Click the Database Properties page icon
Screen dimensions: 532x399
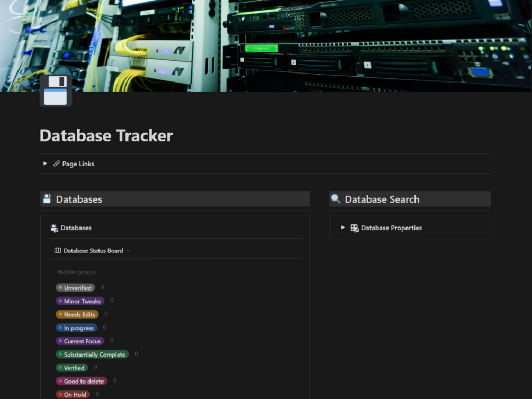(x=355, y=228)
